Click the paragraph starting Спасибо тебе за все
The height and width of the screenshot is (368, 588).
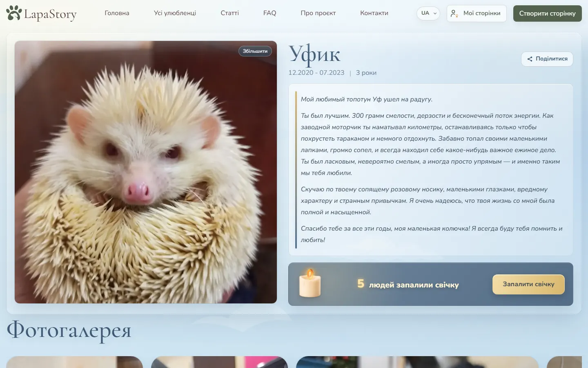432,234
